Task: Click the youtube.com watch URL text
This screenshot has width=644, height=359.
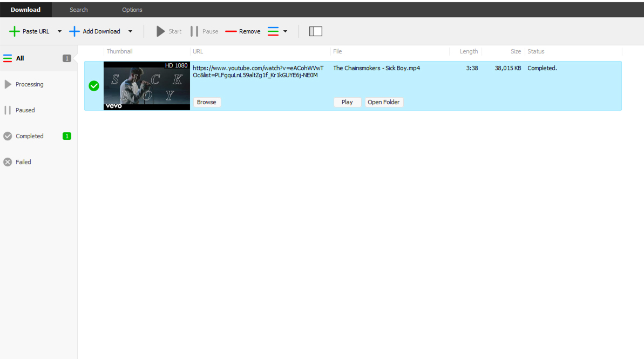Action: coord(259,71)
